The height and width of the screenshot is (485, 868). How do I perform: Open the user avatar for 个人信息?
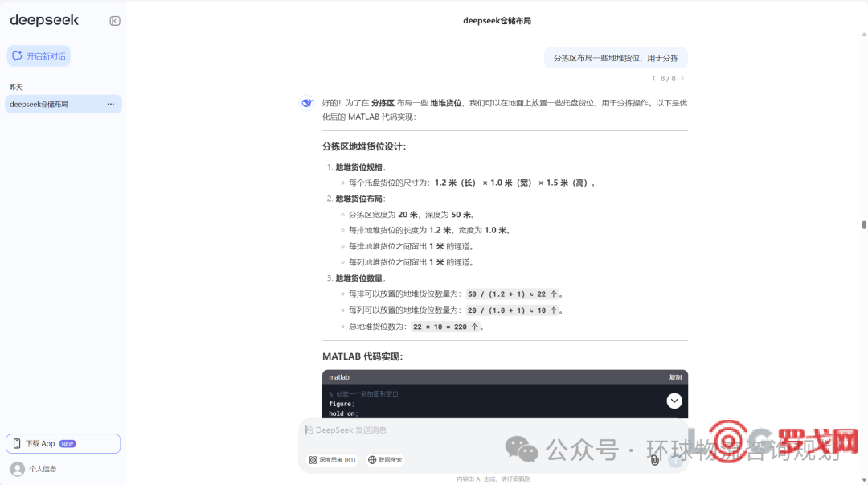tap(17, 468)
